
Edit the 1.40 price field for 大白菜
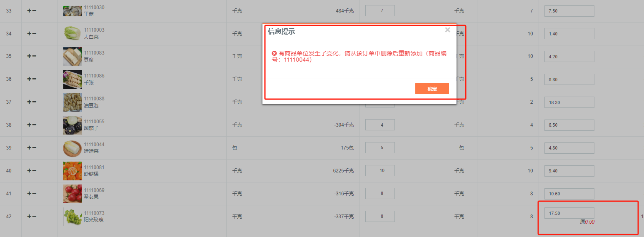pos(569,34)
